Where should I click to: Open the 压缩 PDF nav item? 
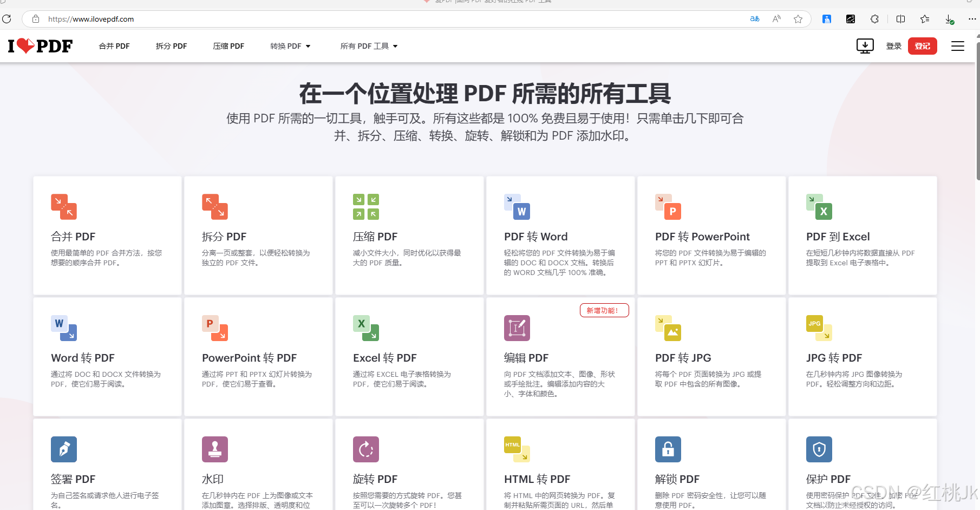pos(228,46)
